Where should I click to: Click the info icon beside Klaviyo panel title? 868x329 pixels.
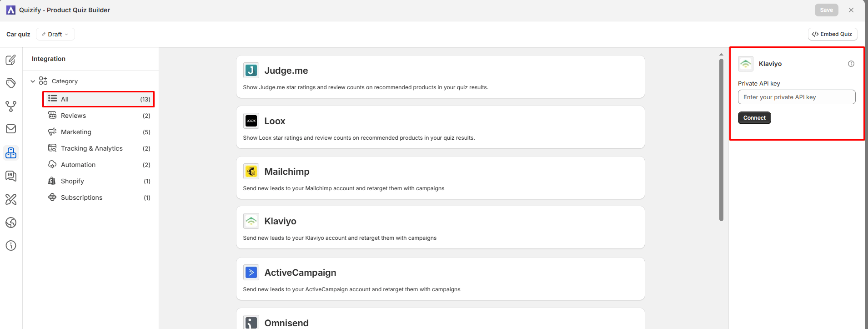(x=851, y=64)
